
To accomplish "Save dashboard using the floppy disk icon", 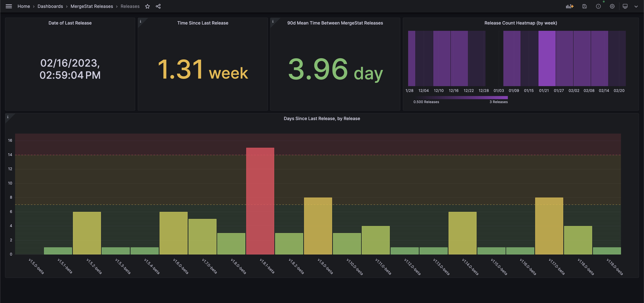I will click(x=585, y=6).
